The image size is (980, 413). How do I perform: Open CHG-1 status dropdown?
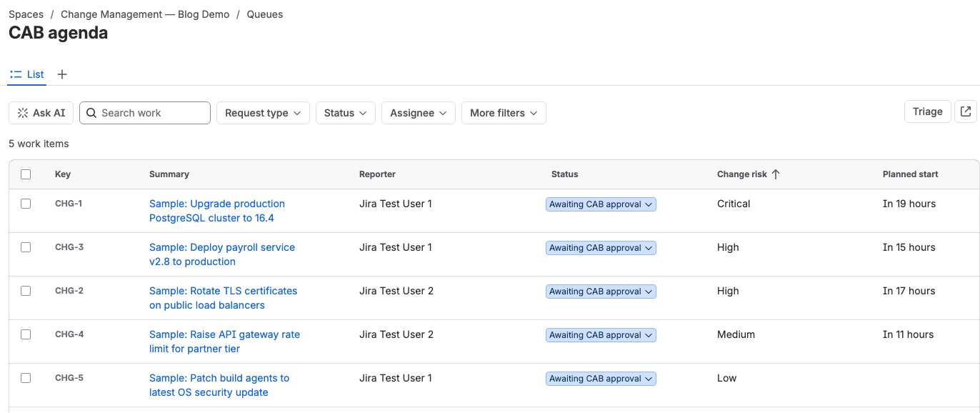click(x=601, y=204)
